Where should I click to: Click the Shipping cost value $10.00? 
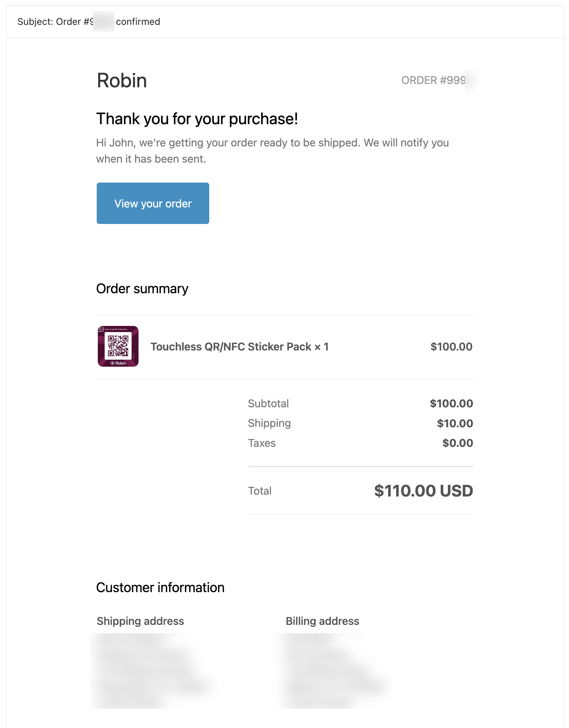click(x=455, y=423)
